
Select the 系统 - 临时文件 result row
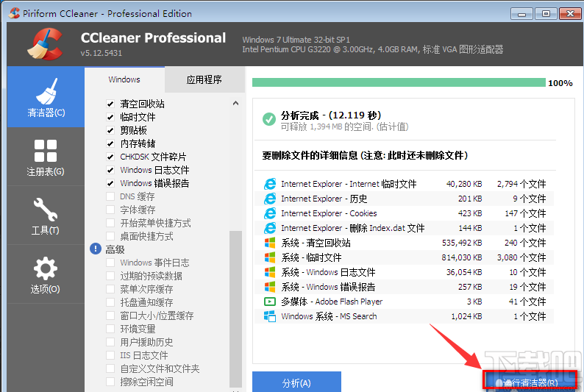click(404, 257)
